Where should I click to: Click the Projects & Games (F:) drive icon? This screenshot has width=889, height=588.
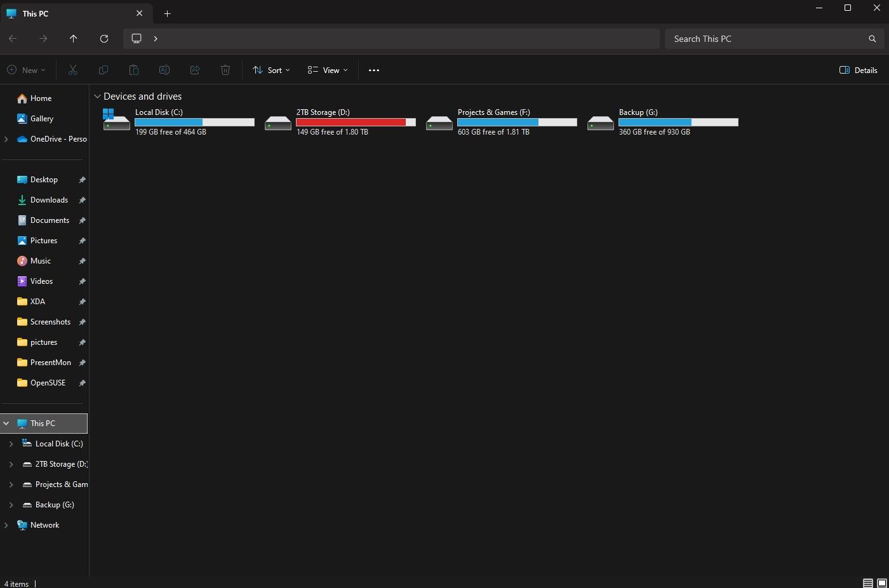[x=439, y=123]
